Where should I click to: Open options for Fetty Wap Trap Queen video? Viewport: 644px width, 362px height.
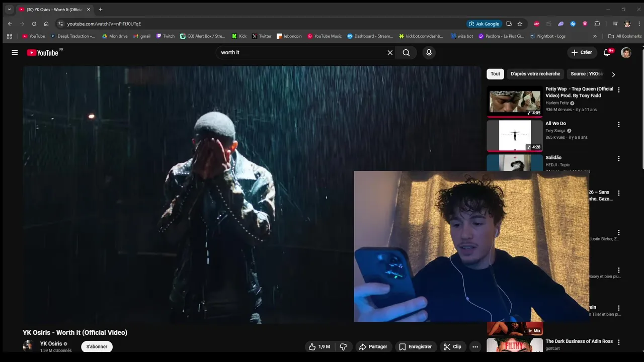coord(619,90)
